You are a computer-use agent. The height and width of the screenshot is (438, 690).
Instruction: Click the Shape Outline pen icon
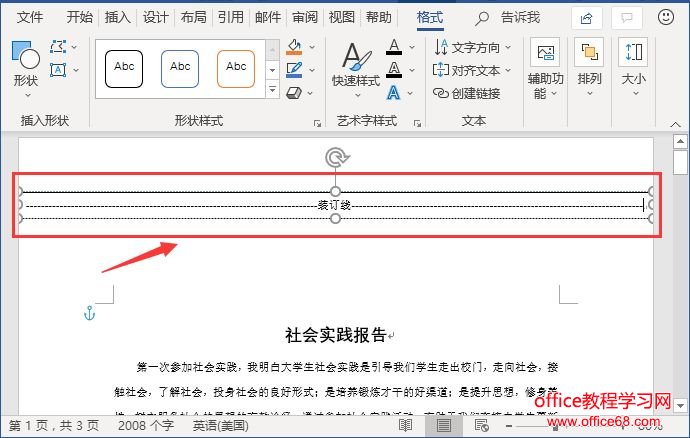294,70
